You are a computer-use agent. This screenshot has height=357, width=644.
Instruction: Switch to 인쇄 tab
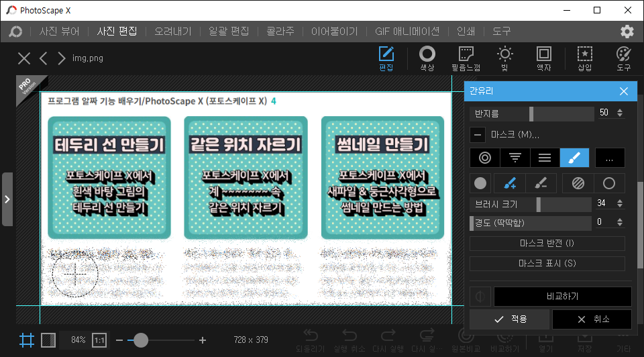[x=466, y=32]
